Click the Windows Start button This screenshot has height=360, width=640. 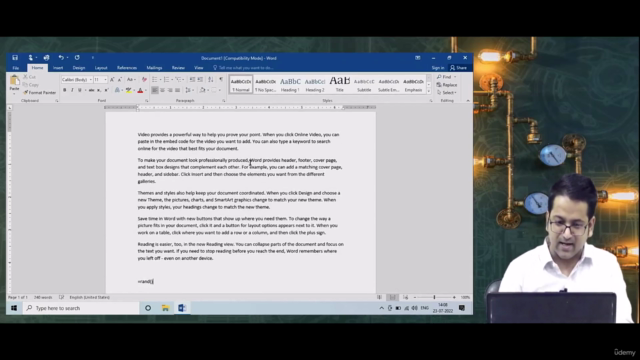pos(14,308)
